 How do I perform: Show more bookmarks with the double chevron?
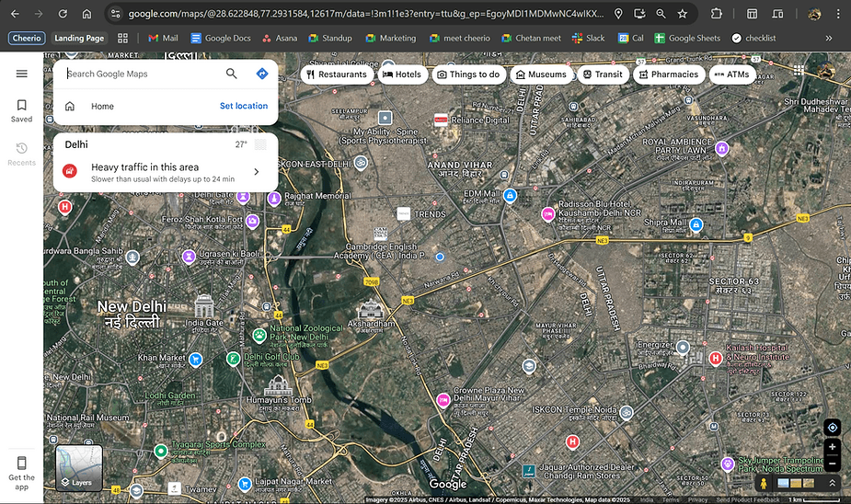coord(829,38)
